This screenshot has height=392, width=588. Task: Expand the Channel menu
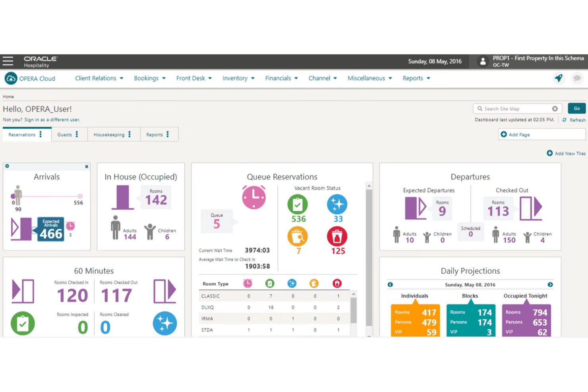pyautogui.click(x=323, y=78)
